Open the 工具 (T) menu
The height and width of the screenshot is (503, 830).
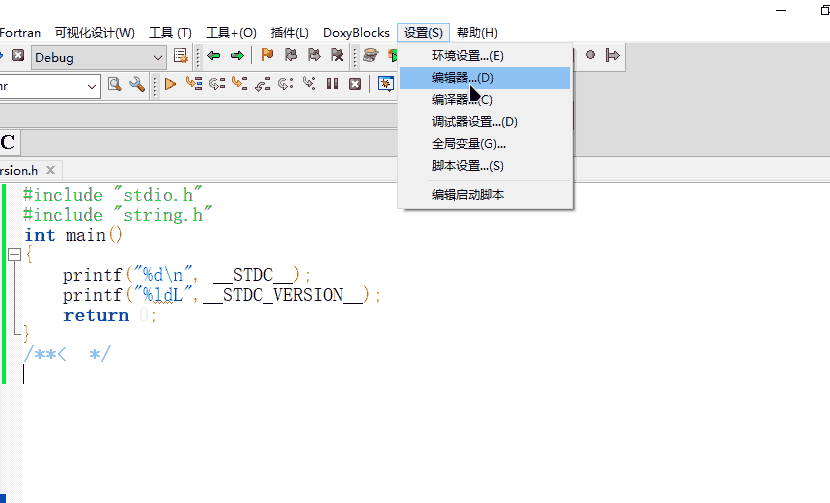click(170, 33)
